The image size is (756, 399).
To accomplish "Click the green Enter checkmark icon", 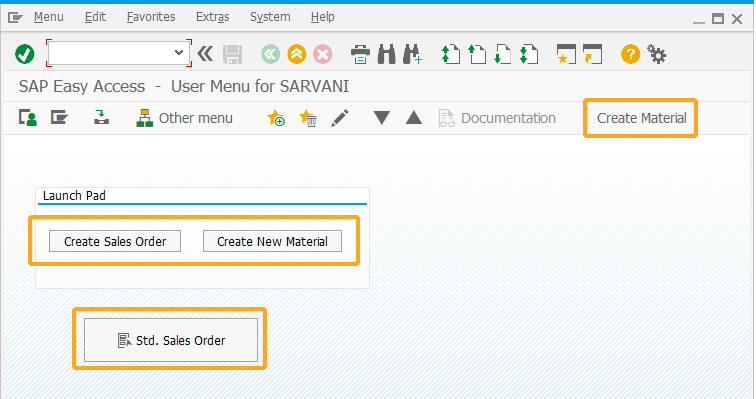I will pos(25,53).
